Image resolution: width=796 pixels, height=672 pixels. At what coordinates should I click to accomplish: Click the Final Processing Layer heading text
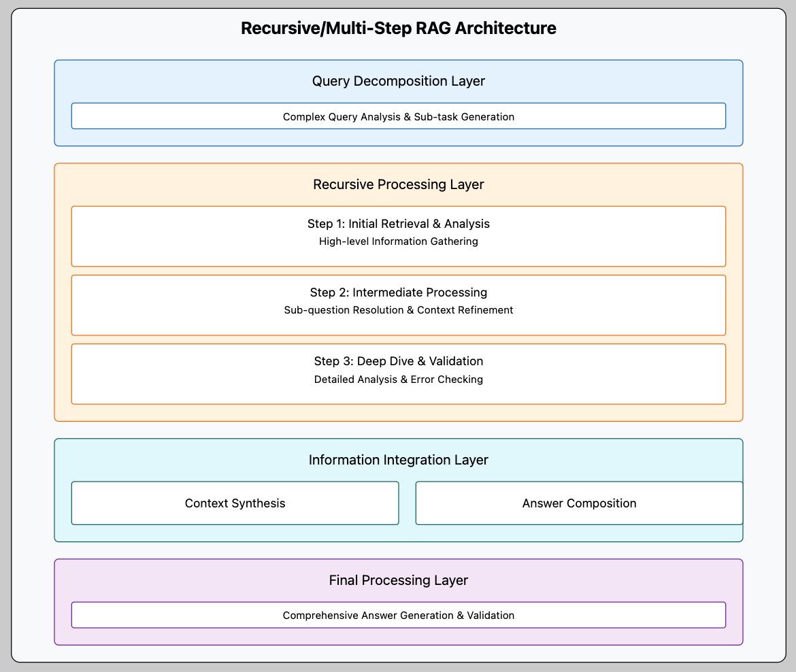click(x=399, y=580)
